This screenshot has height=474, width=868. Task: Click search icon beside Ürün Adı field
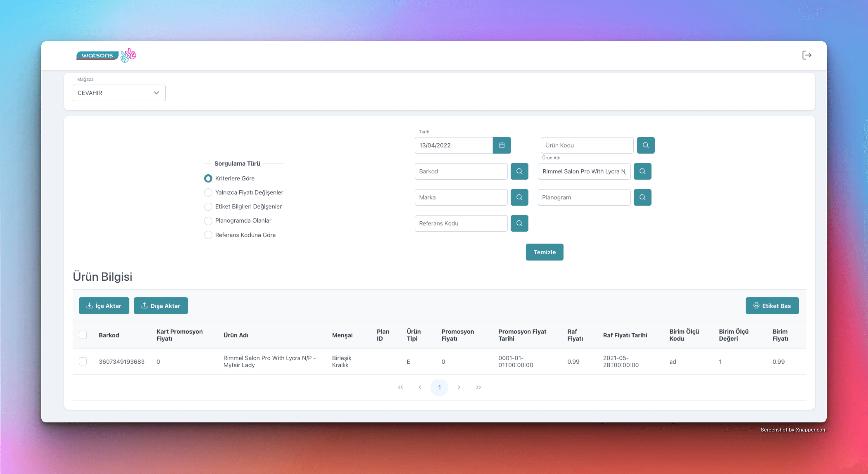tap(642, 171)
